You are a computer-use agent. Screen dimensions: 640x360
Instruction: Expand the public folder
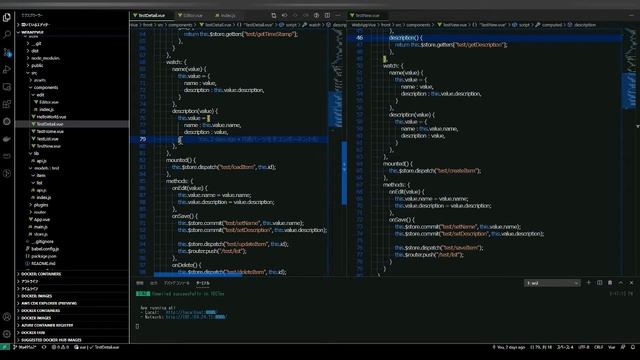37,65
